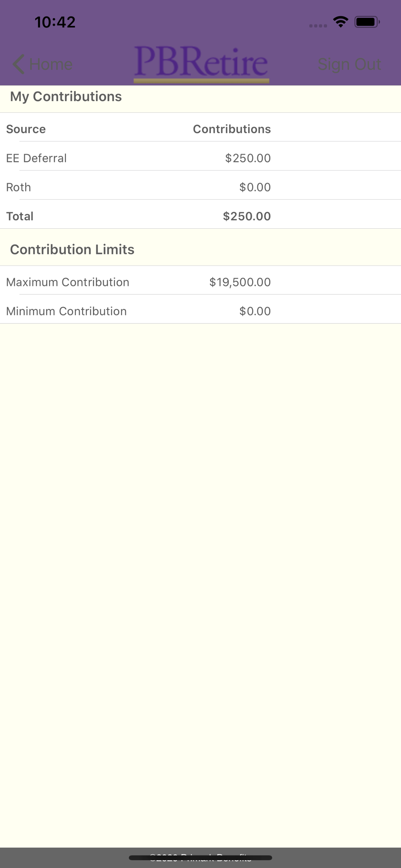The height and width of the screenshot is (868, 401).
Task: Tap the clock showing 10:42
Action: (x=55, y=22)
